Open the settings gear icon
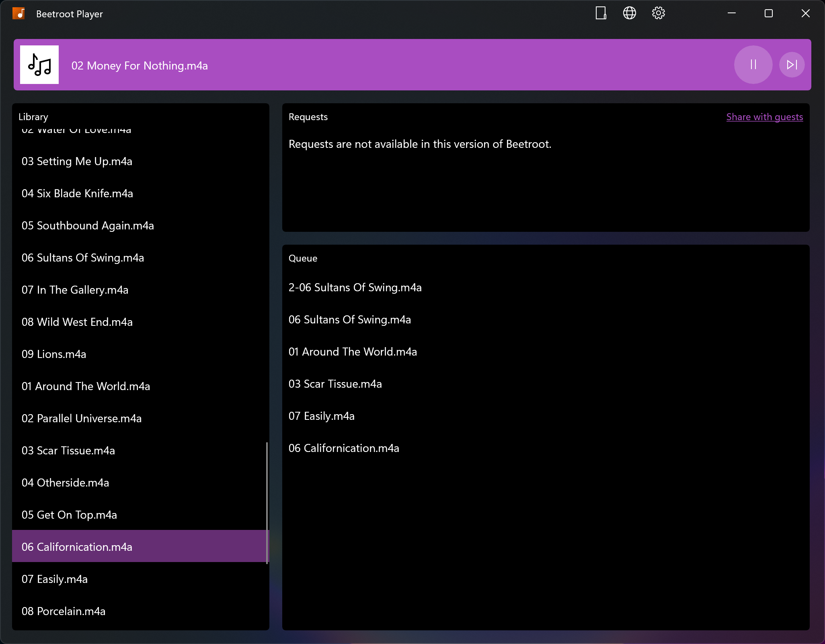Viewport: 825px width, 644px height. point(658,13)
